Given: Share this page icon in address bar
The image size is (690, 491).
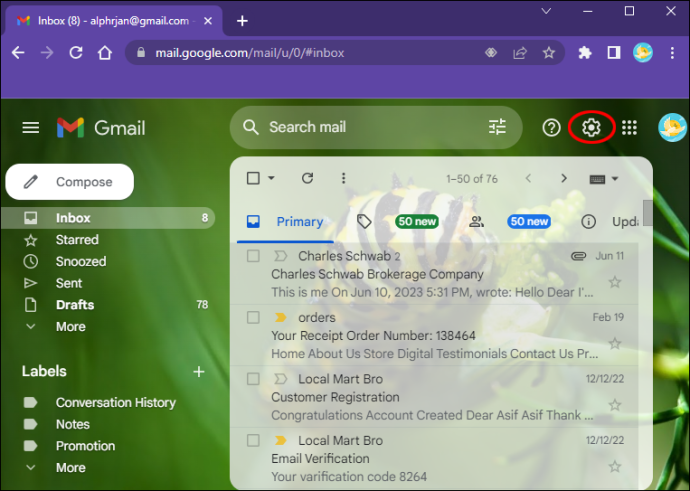Looking at the screenshot, I should coord(520,53).
